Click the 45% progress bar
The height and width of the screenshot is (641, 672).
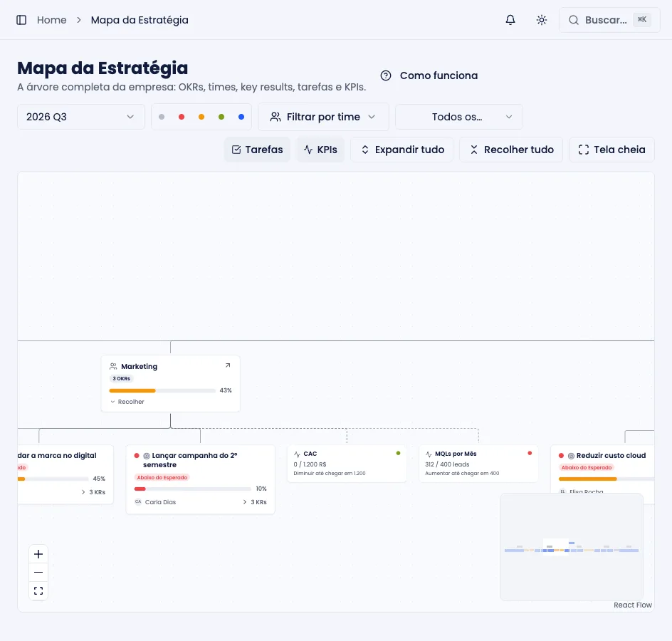(x=53, y=479)
